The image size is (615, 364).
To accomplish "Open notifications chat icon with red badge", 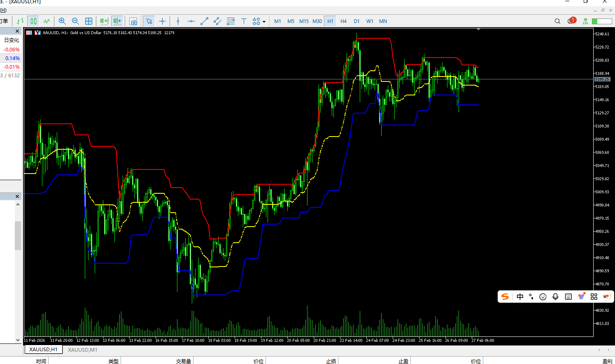I will [571, 21].
